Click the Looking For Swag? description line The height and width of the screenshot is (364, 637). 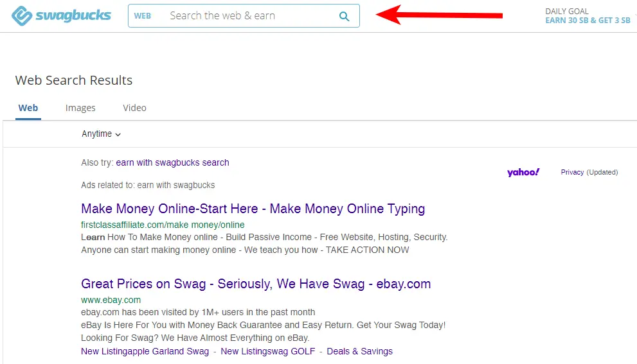click(x=195, y=338)
